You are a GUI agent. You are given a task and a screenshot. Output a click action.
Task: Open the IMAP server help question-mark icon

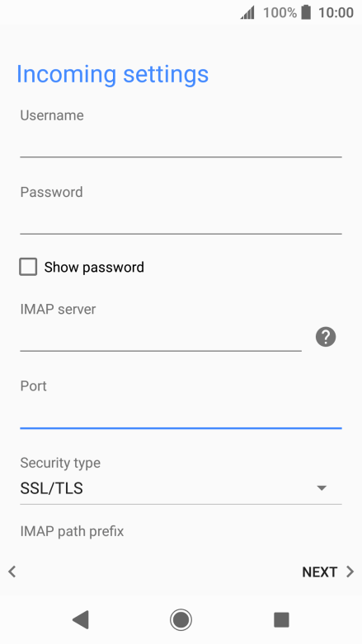click(326, 337)
